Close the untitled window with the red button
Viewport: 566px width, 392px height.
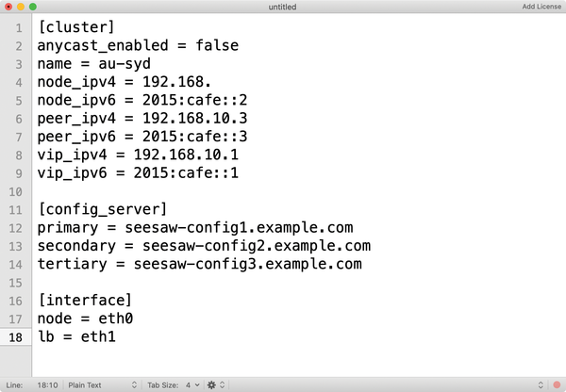(x=8, y=7)
